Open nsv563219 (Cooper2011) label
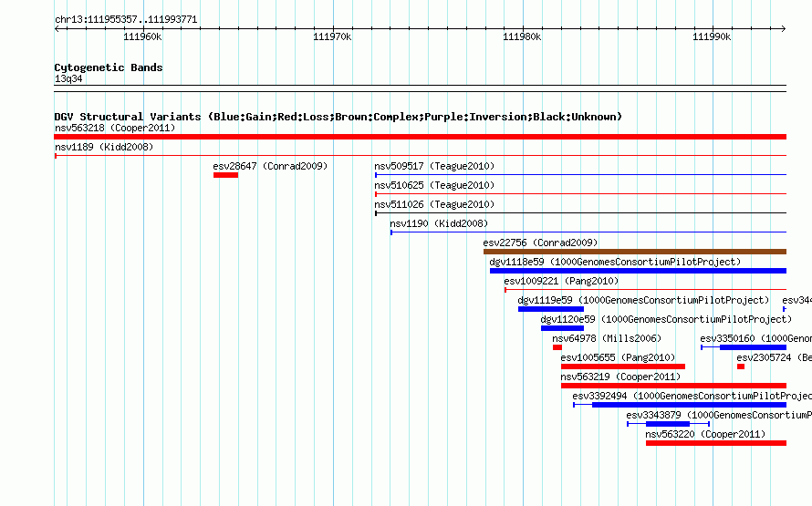 point(620,377)
